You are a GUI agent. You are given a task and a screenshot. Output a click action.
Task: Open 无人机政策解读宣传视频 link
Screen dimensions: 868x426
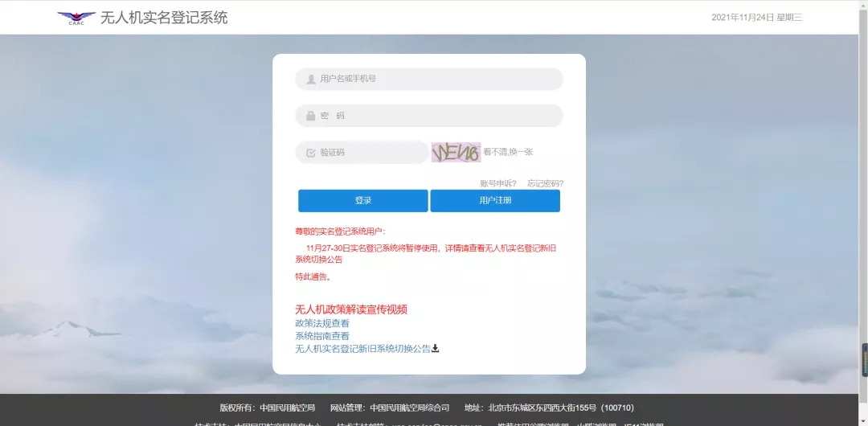tap(351, 309)
